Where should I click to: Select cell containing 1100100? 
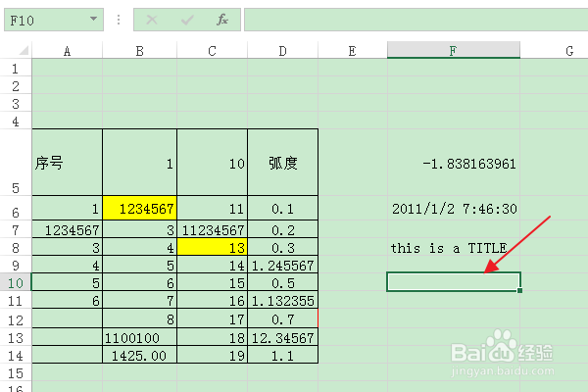[x=139, y=337]
